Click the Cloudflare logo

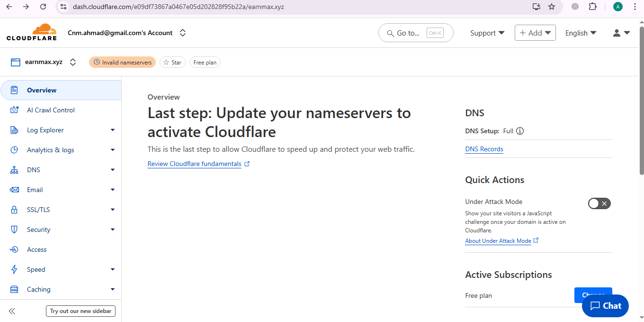coord(31,32)
